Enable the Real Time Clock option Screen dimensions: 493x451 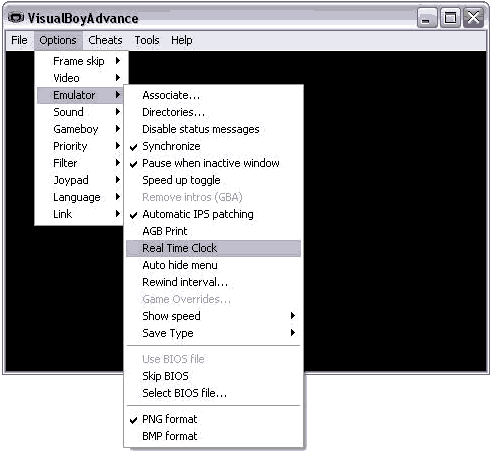213,248
